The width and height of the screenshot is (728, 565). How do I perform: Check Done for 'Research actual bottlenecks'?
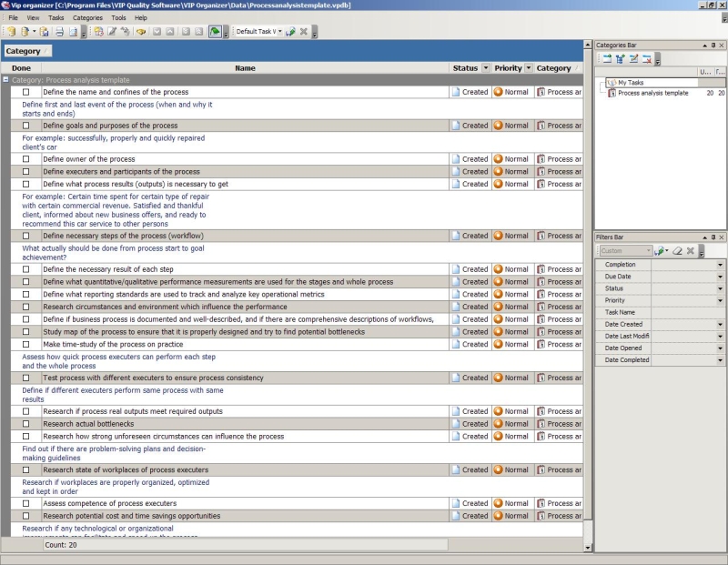point(26,423)
